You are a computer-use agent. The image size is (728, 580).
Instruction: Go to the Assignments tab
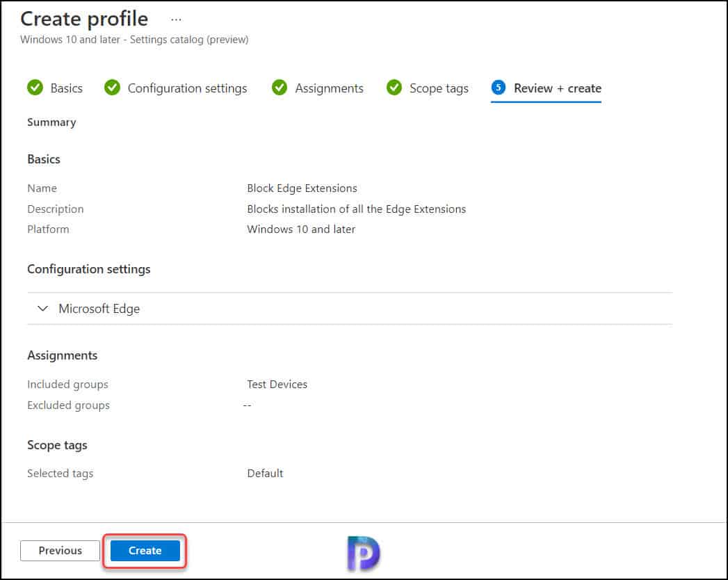pyautogui.click(x=330, y=88)
